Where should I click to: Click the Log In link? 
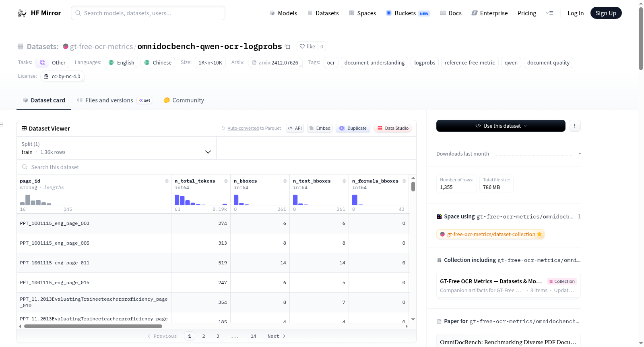click(576, 13)
